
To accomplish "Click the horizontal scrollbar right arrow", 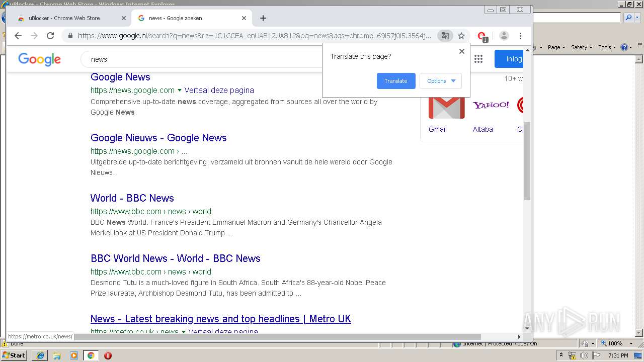I will pyautogui.click(x=519, y=337).
